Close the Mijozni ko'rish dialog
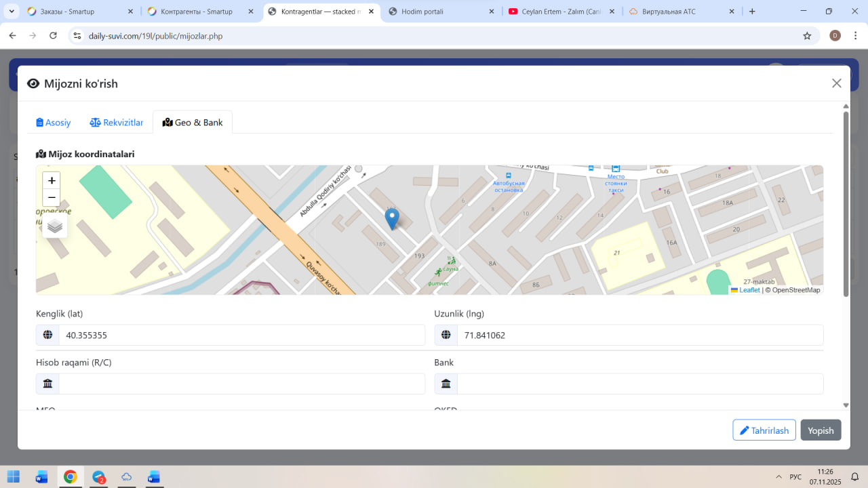The height and width of the screenshot is (488, 868). (836, 83)
